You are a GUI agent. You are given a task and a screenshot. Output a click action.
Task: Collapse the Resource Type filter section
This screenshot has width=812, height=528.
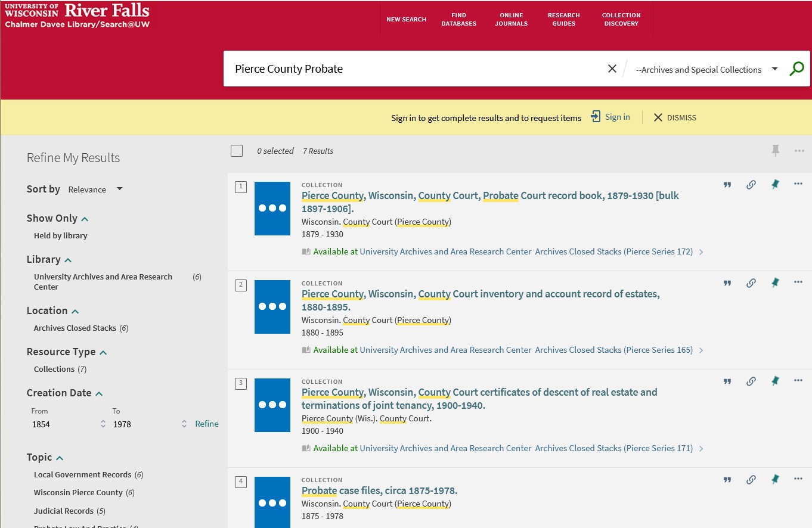[x=67, y=352]
